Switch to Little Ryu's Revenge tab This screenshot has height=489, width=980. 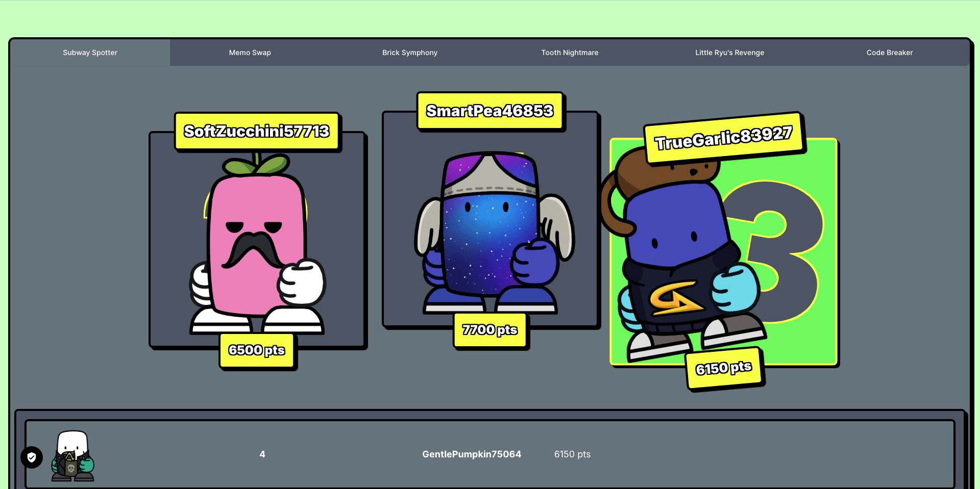(x=729, y=53)
